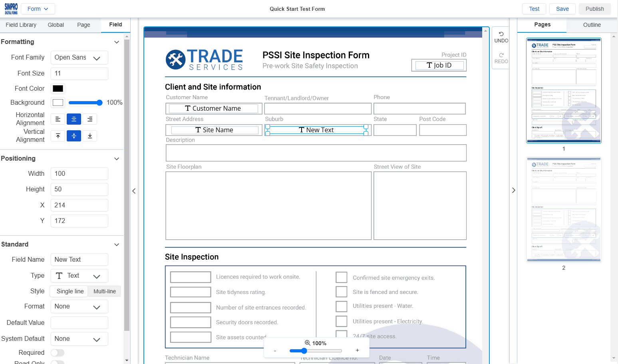Click the Street View of Site area
The image size is (618, 364).
pos(420,206)
